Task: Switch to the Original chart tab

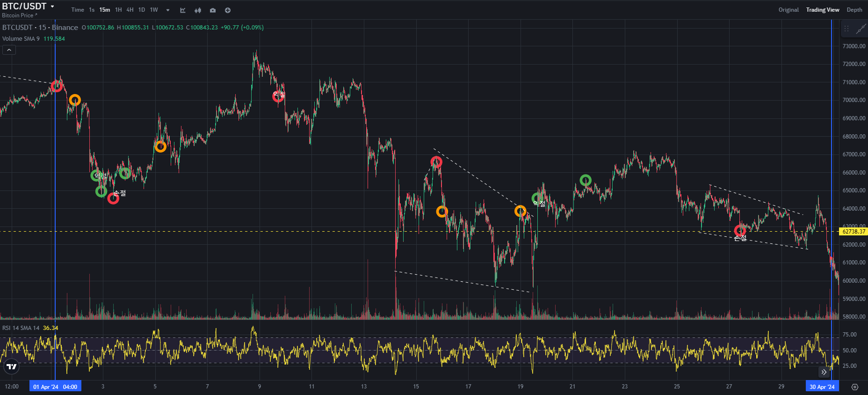Action: (788, 10)
